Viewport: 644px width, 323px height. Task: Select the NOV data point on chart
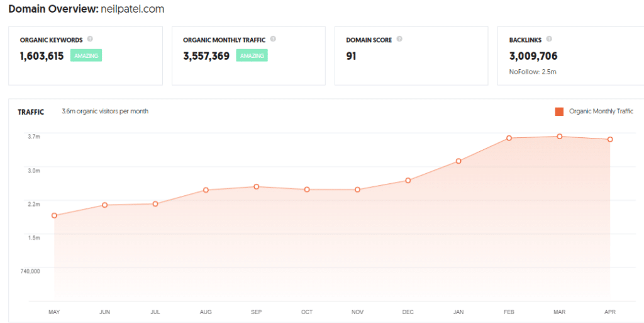(357, 190)
